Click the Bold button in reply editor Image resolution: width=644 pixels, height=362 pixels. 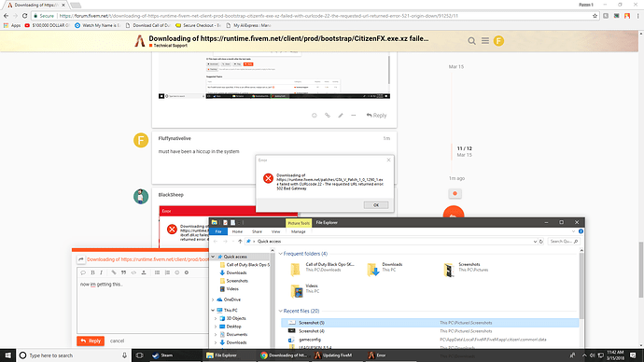pos(92,272)
